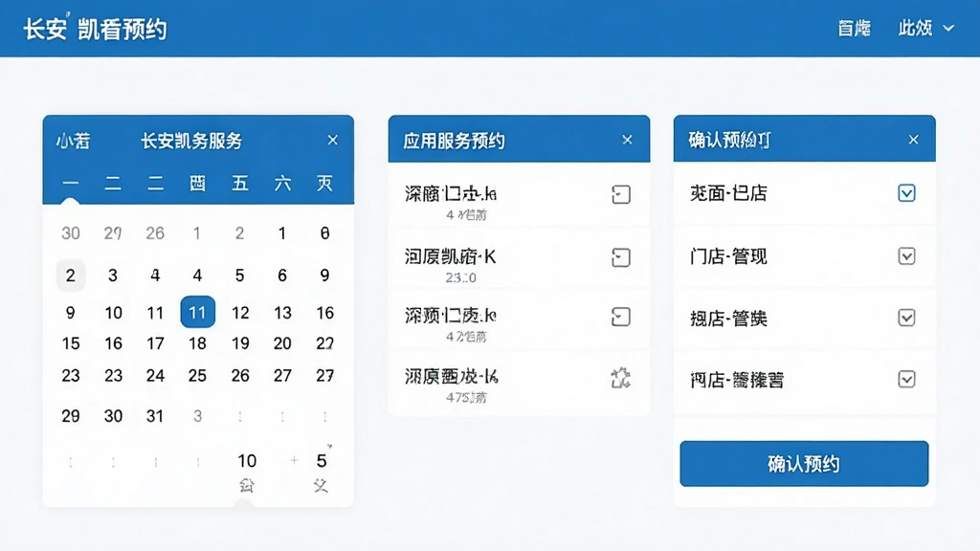980x551 pixels.
Task: Click the plus sign in calendar footer
Action: [x=294, y=460]
